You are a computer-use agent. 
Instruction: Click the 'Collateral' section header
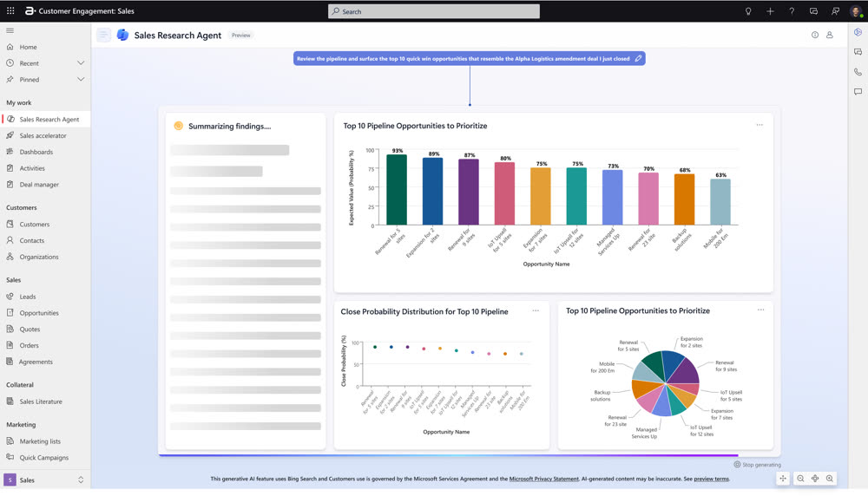tap(20, 384)
